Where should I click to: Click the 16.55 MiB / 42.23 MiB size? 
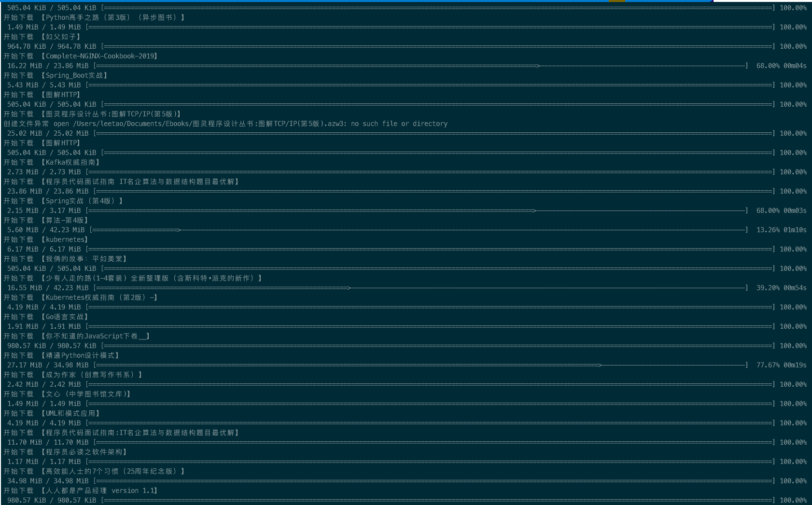point(48,288)
